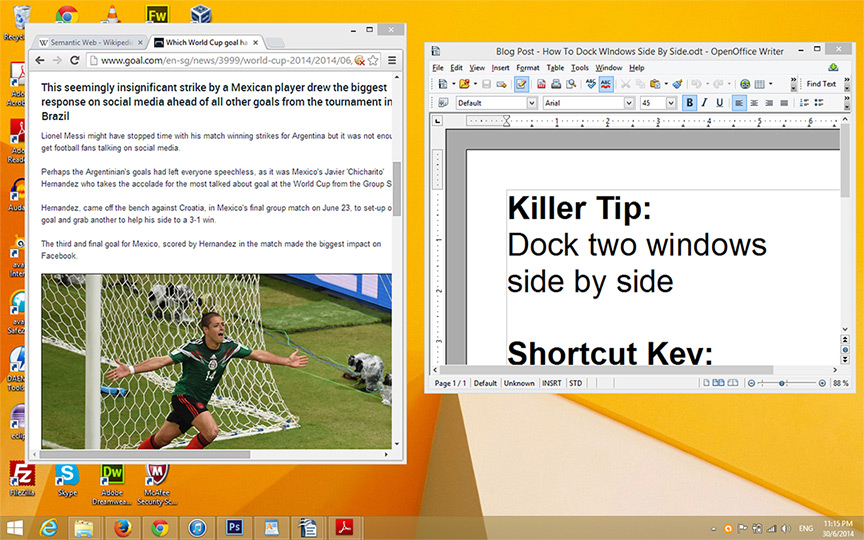
Task: Open Photoshop from the taskbar
Action: point(234,528)
